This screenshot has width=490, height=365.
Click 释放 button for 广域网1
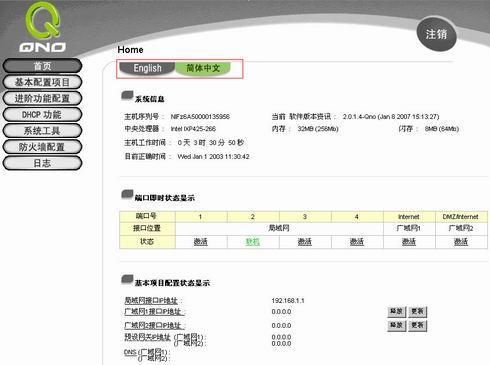396,312
